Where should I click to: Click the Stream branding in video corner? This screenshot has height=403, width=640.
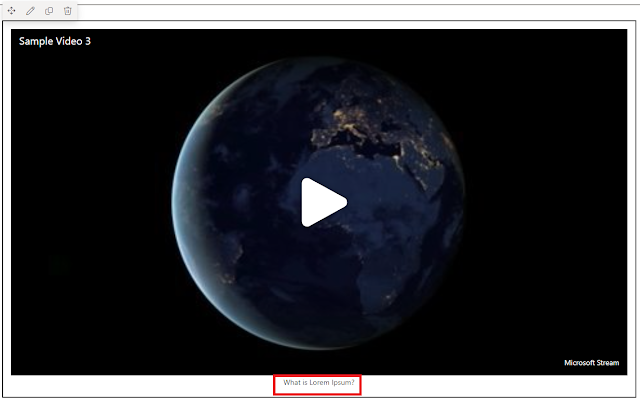point(591,363)
